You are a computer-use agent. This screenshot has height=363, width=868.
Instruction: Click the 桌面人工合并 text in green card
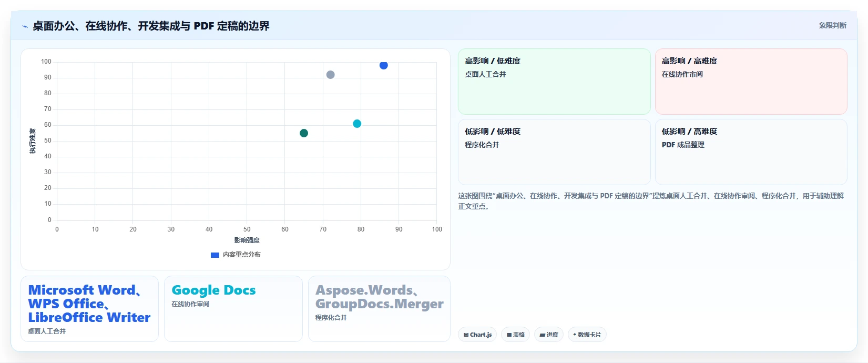click(x=485, y=75)
